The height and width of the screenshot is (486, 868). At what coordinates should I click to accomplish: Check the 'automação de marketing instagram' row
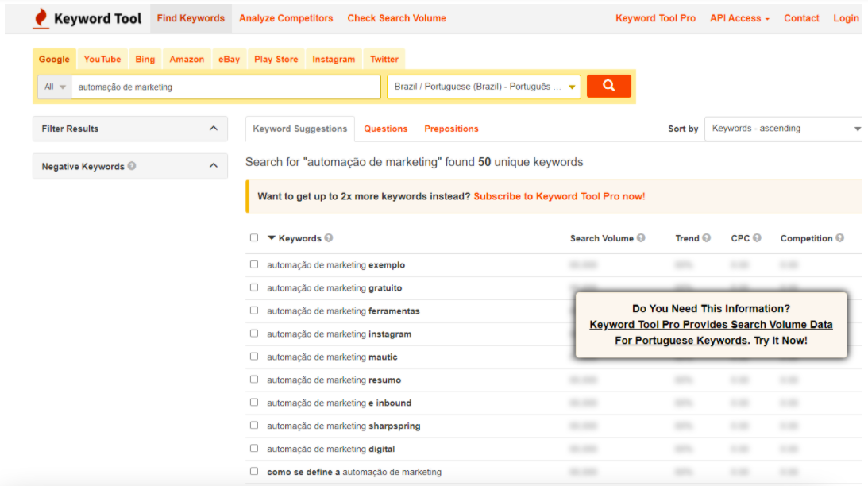(254, 334)
